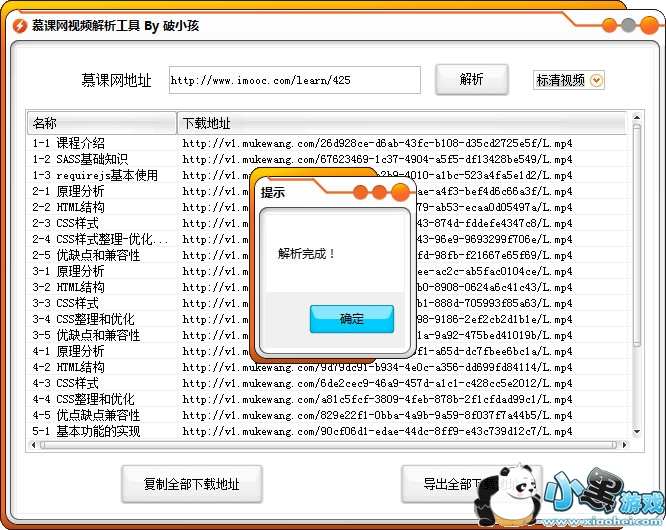Click the horizontal scrollbar track
666x530 pixels.
click(329, 445)
